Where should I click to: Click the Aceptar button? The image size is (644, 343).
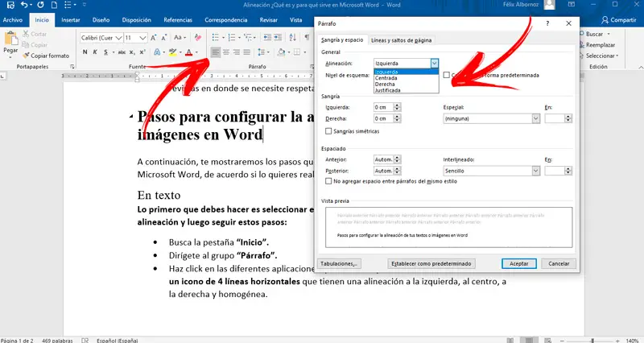pyautogui.click(x=519, y=264)
